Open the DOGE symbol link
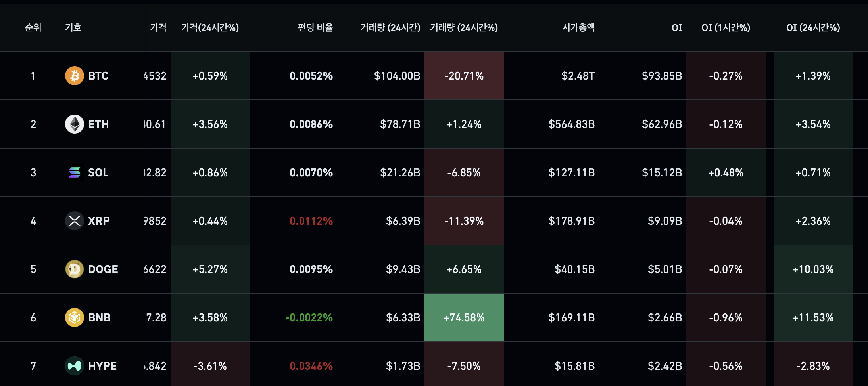868x386 pixels. (x=103, y=269)
